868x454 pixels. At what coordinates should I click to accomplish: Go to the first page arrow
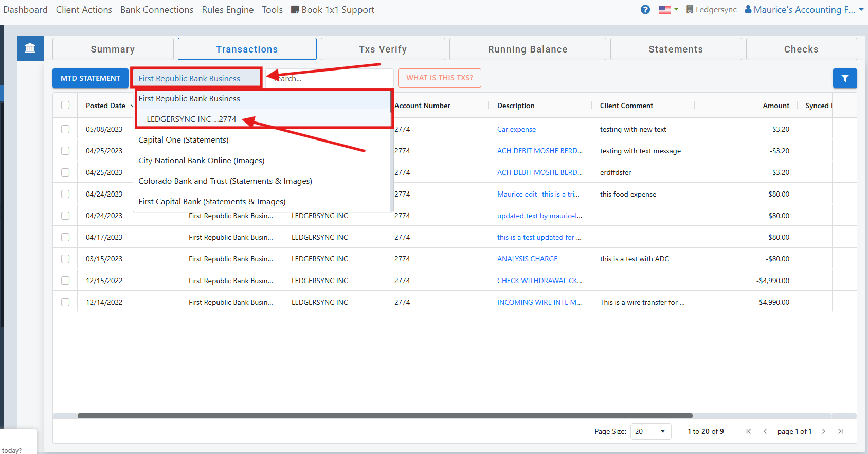coord(748,431)
